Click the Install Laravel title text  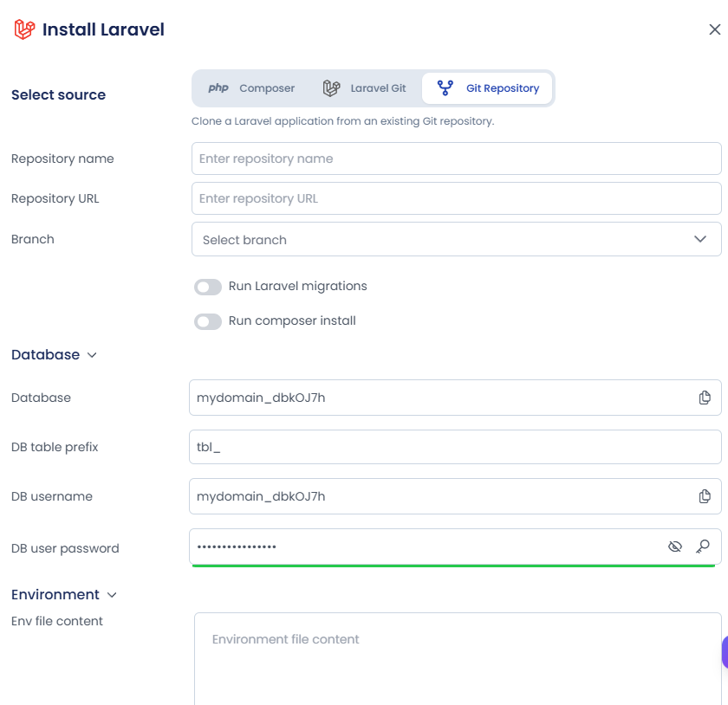pyautogui.click(x=103, y=29)
